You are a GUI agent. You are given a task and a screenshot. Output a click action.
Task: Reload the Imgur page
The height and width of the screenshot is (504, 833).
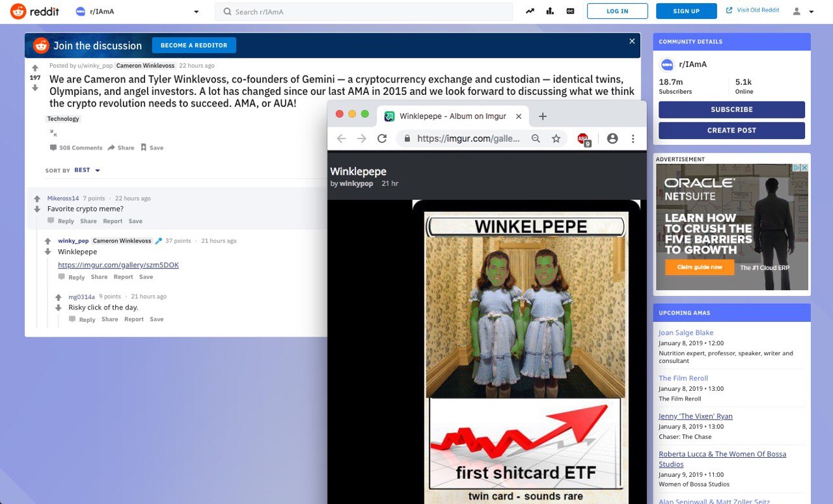[x=382, y=139]
